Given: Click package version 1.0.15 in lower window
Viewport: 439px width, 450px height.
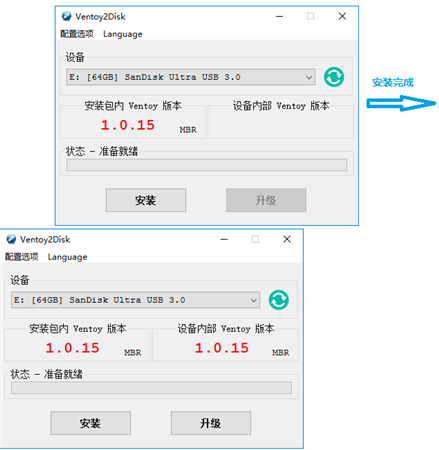Looking at the screenshot, I should pos(73,348).
